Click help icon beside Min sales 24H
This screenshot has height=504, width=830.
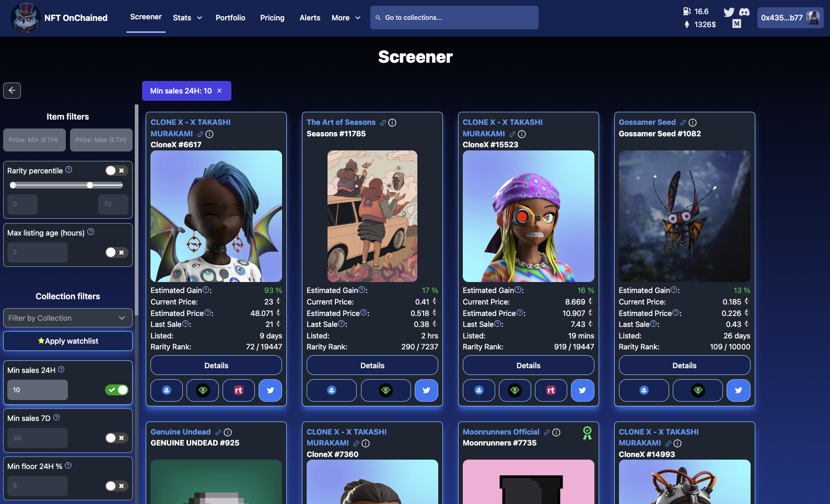pyautogui.click(x=61, y=369)
